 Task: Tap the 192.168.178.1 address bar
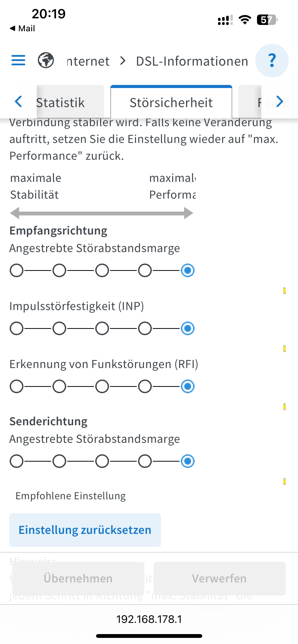(149, 619)
